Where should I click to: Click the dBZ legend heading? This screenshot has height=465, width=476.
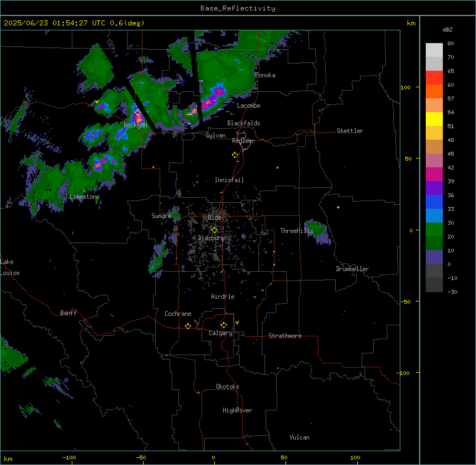coord(447,30)
